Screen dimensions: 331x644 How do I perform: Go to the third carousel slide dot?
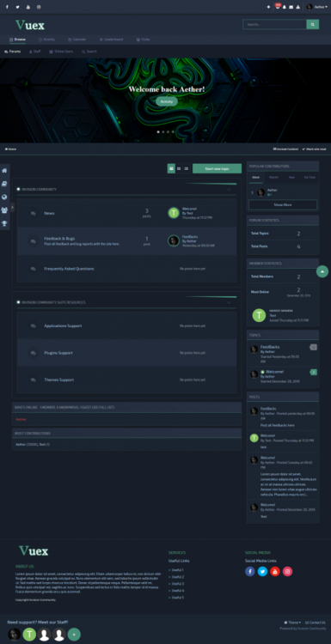(x=169, y=132)
